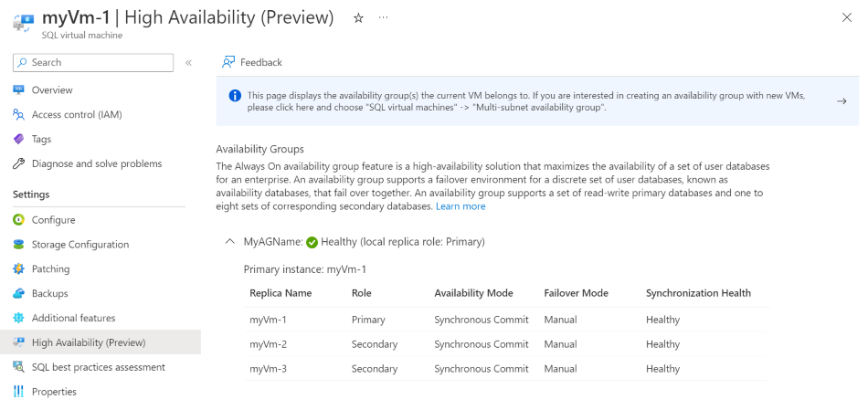
Task: Collapse the MyAGName availability group chevron
Action: pos(228,242)
